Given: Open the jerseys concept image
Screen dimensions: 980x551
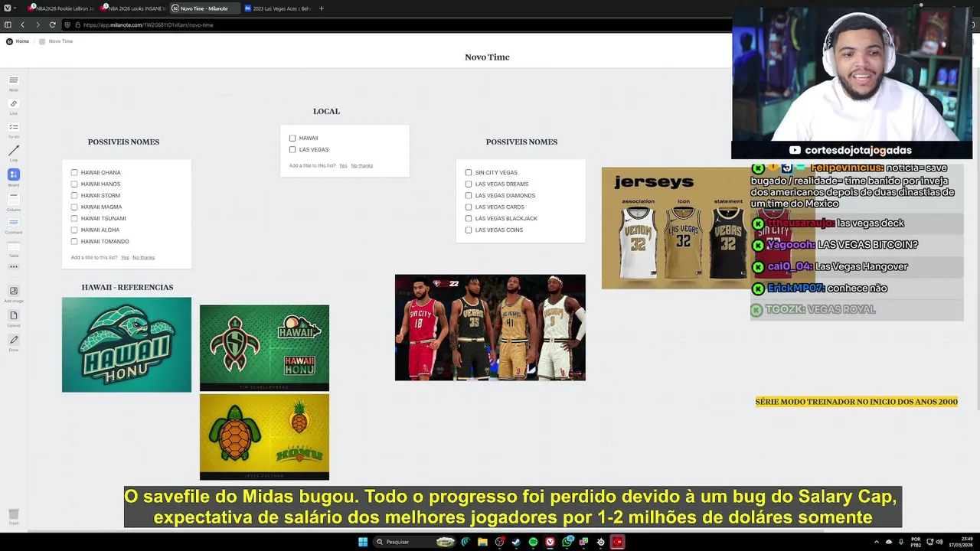Looking at the screenshot, I should pyautogui.click(x=675, y=228).
